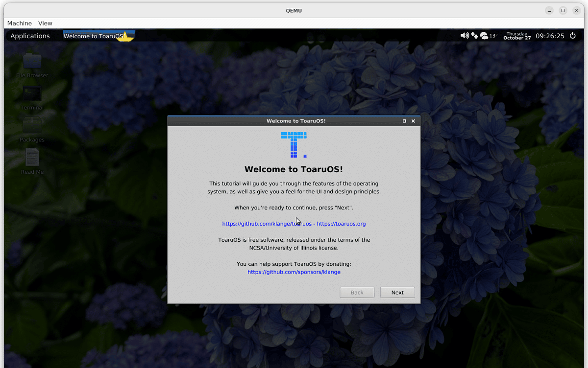Open the Packages desktop icon
This screenshot has height=368, width=588.
coord(32,129)
